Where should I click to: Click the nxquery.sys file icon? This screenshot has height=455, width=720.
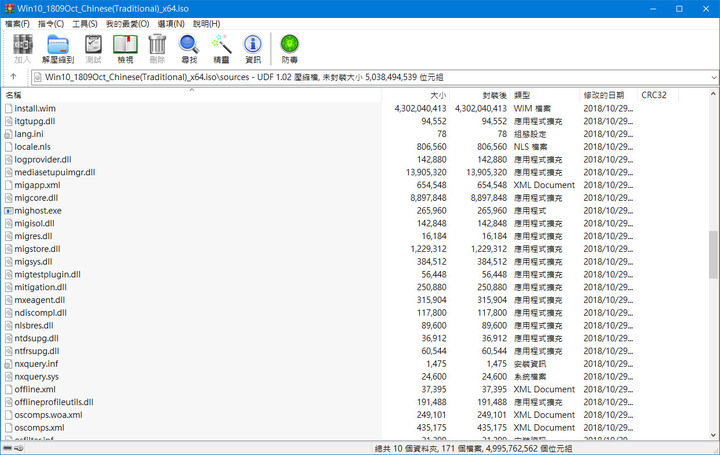pos(8,376)
